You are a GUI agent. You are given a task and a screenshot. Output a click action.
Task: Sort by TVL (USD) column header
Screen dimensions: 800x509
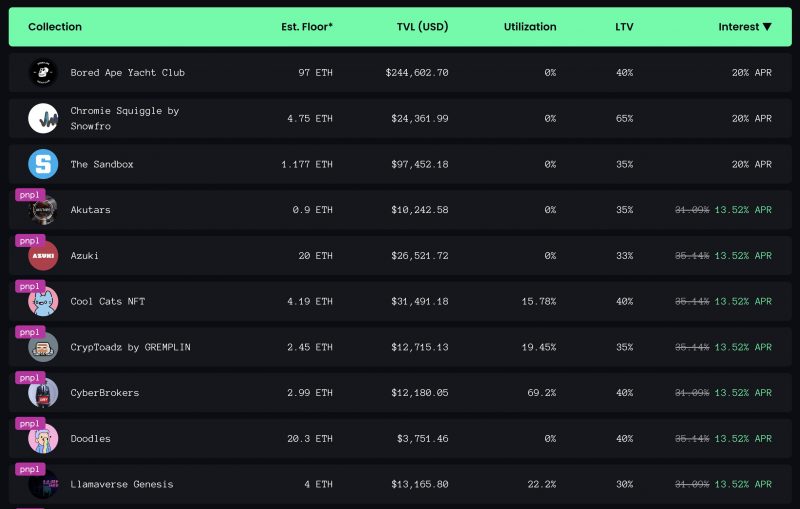(422, 27)
